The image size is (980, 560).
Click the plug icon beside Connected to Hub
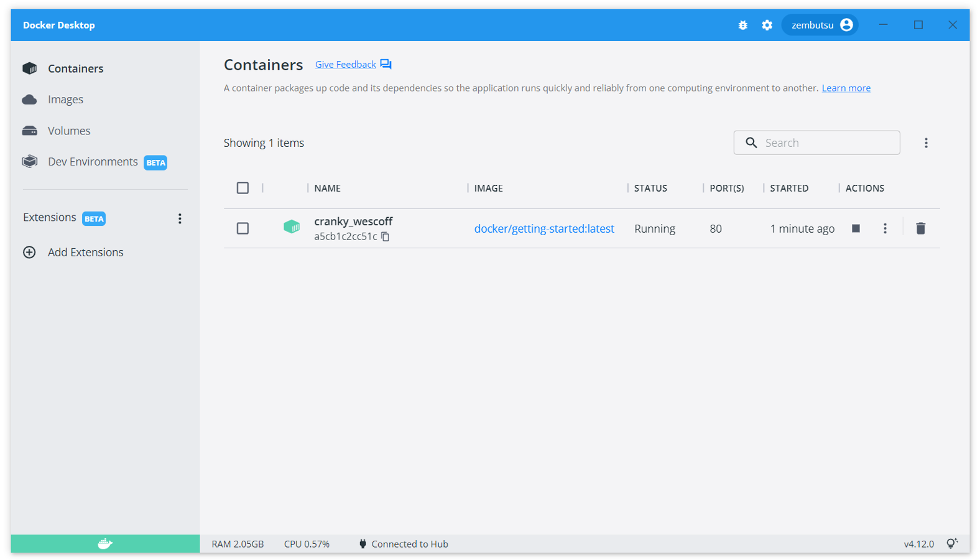point(363,544)
